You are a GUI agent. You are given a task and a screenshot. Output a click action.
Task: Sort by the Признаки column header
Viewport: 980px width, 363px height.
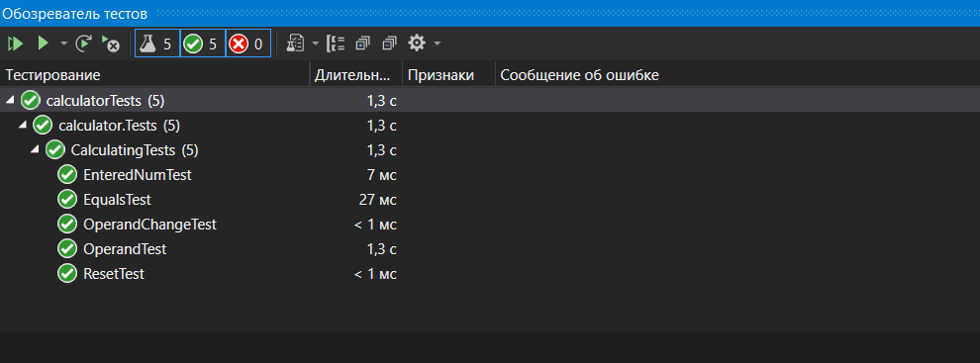[448, 75]
